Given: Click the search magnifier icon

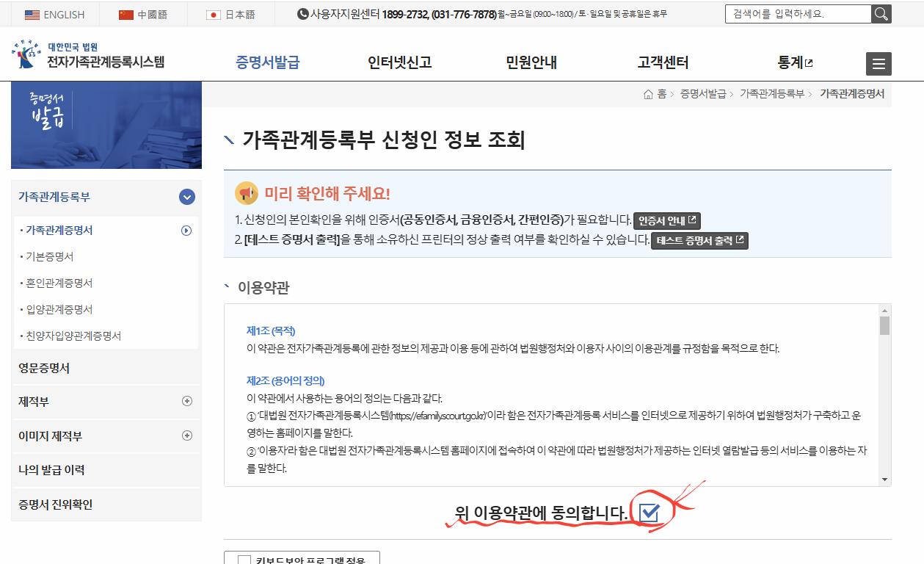Looking at the screenshot, I should coord(881,13).
